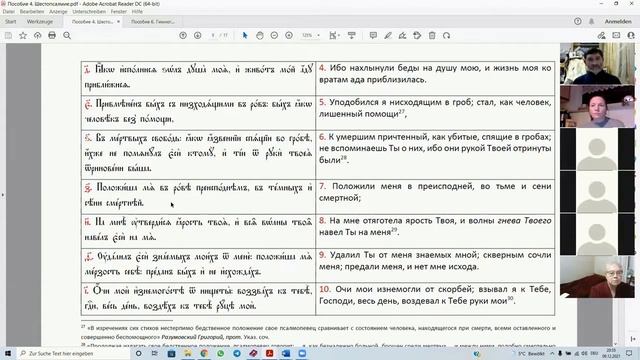Viewport: 640px width, 360px height.
Task: Open Telegram from the taskbar
Action: (237, 353)
